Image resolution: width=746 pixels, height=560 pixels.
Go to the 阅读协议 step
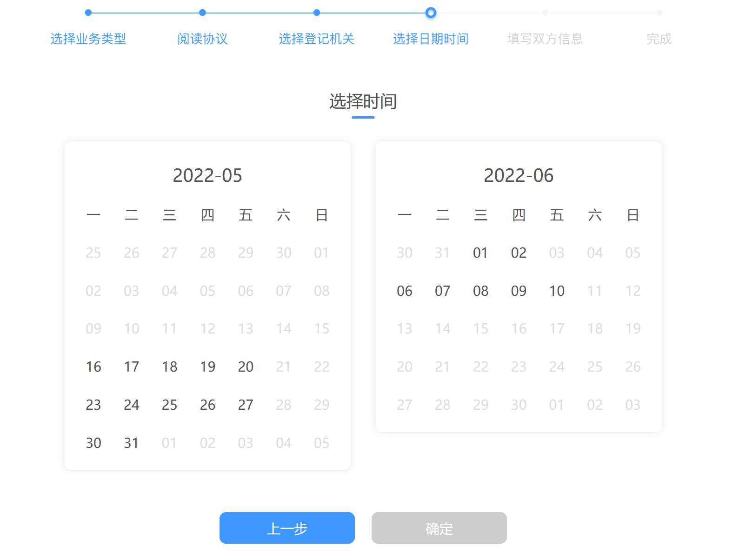pyautogui.click(x=202, y=39)
